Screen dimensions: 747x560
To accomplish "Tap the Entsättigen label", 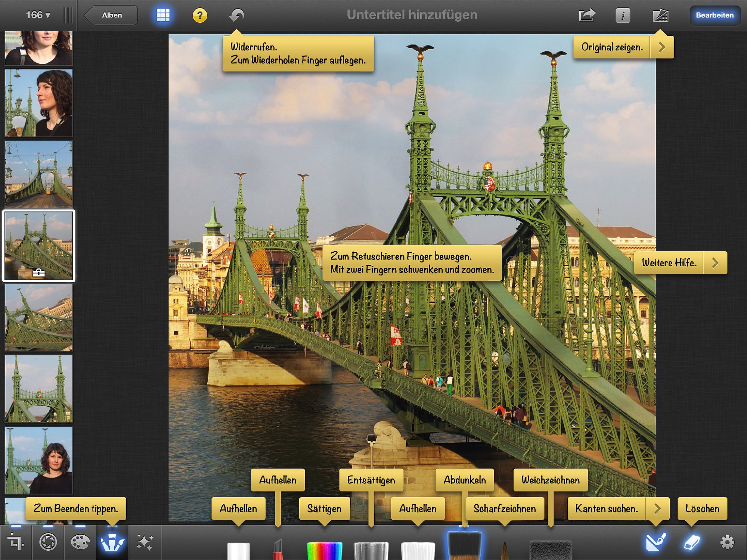I will (x=371, y=480).
